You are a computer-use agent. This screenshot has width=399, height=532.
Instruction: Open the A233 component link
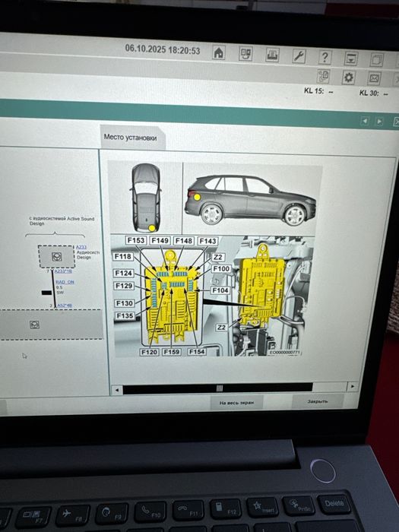click(x=81, y=247)
